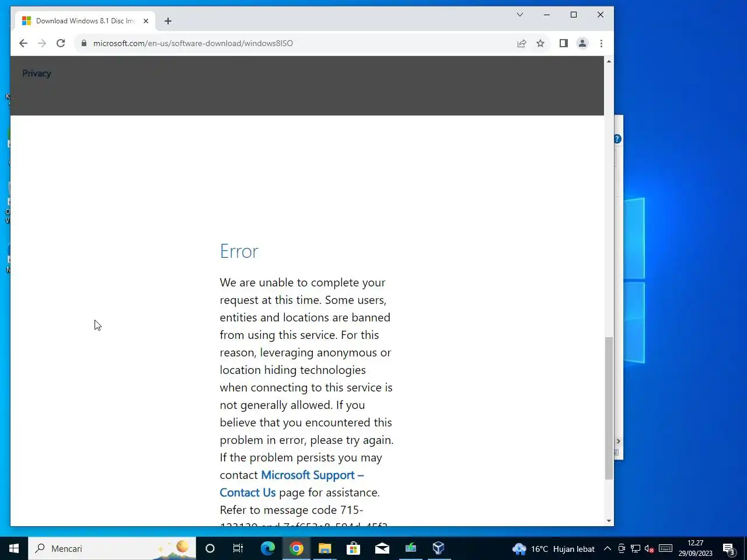The height and width of the screenshot is (560, 747).
Task: Close the Download Windows 8.1 Disc Image tab
Action: [x=146, y=21]
